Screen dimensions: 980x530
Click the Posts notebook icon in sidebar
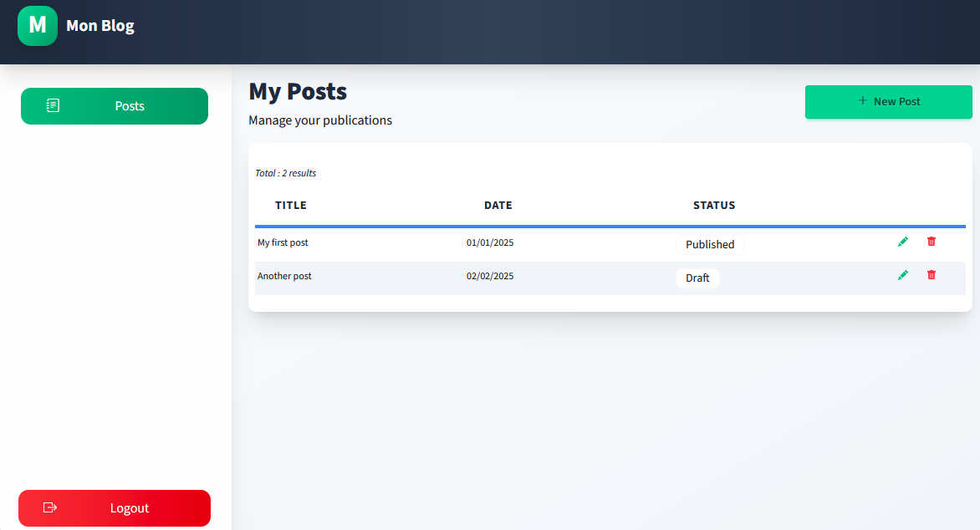[53, 106]
